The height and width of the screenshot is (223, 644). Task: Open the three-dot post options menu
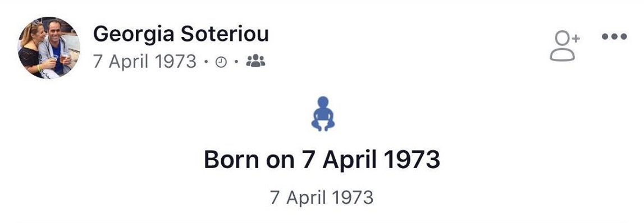click(614, 37)
